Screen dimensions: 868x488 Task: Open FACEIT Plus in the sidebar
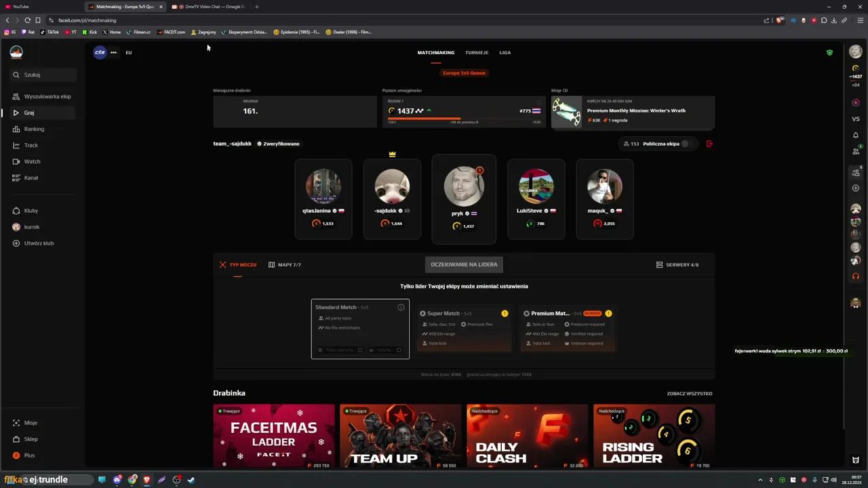tap(42, 455)
